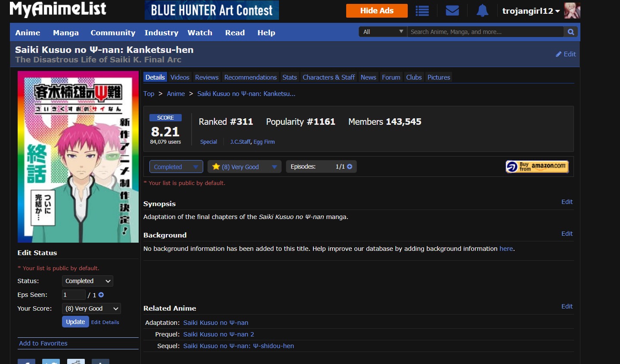Open the Egg Firm studio link
This screenshot has width=620, height=364.
(x=264, y=142)
